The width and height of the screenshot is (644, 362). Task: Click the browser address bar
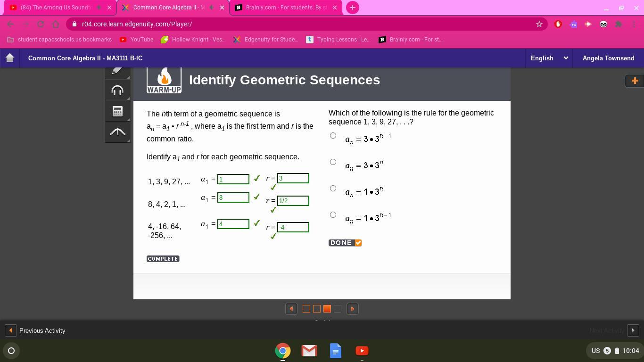pyautogui.click(x=306, y=24)
